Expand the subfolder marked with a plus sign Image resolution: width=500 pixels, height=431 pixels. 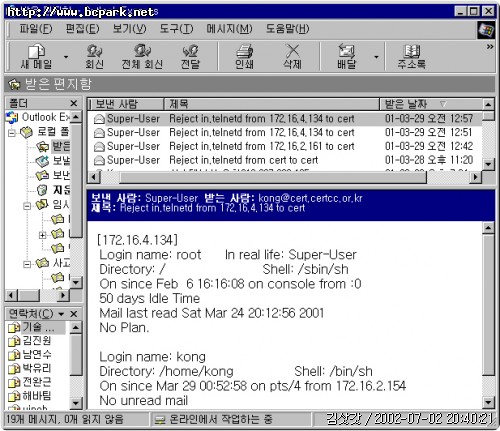point(42,235)
